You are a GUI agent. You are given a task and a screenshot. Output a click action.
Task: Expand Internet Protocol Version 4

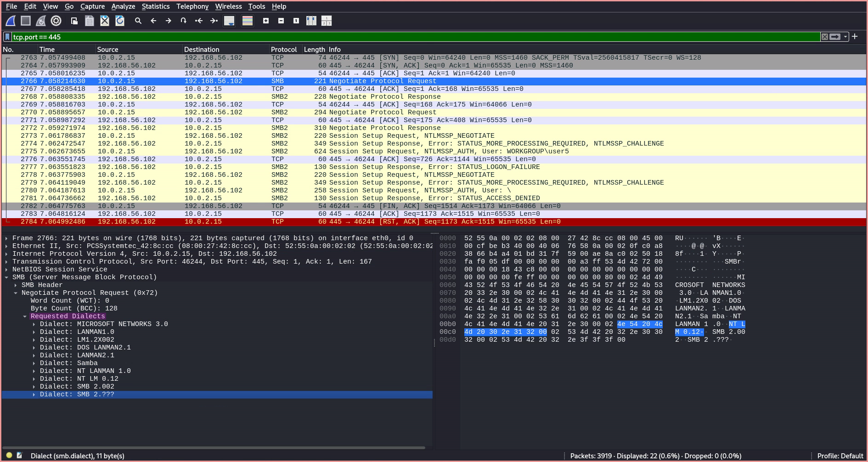coord(6,254)
